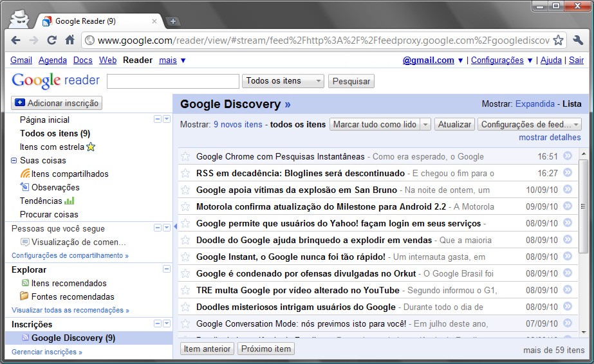Open Itens compartilhados with its feed icon
The image size is (594, 364).
click(25, 174)
